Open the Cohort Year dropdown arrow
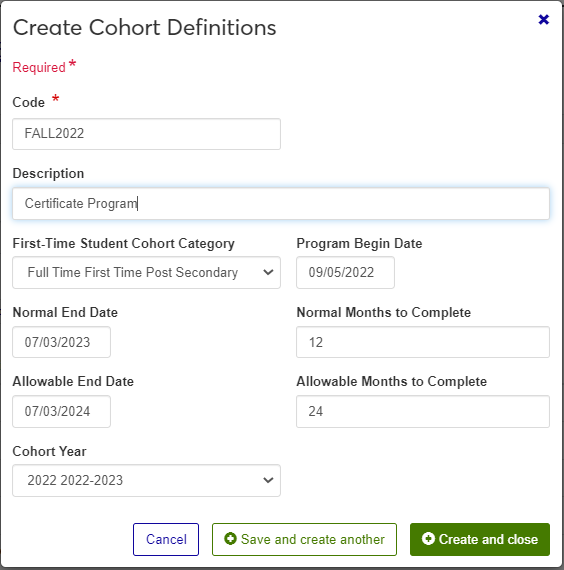The width and height of the screenshot is (564, 570). coord(268,480)
